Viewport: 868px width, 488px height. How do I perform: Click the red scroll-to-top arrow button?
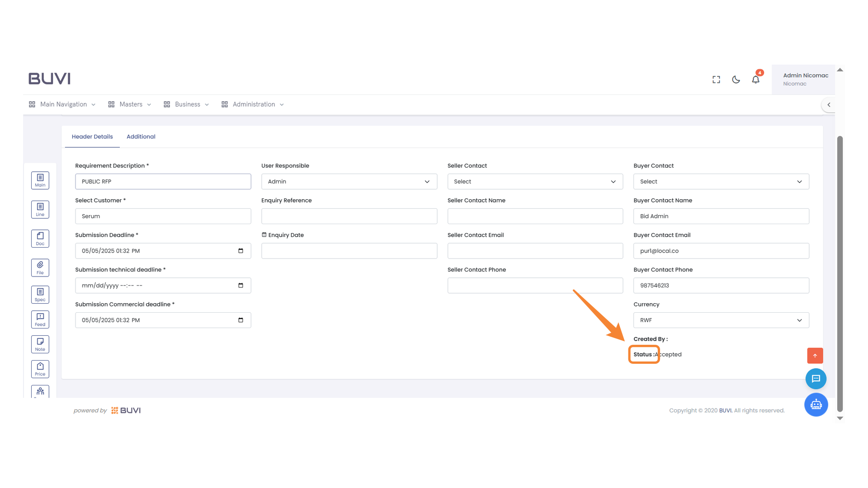tap(815, 356)
